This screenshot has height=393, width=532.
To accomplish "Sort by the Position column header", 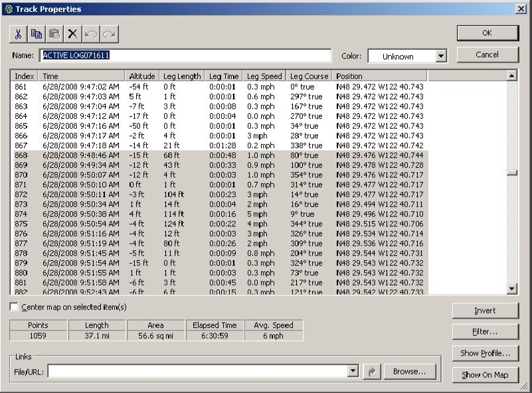I will point(380,76).
